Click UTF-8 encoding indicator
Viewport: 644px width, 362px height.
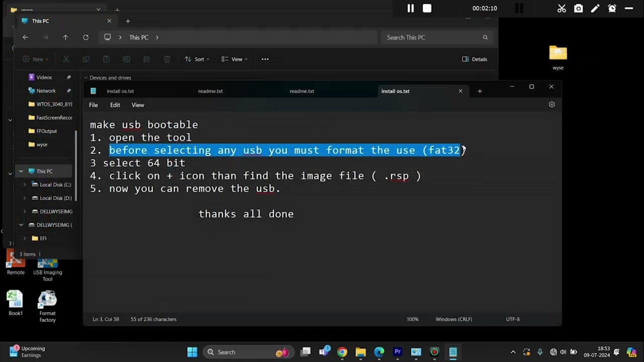513,319
